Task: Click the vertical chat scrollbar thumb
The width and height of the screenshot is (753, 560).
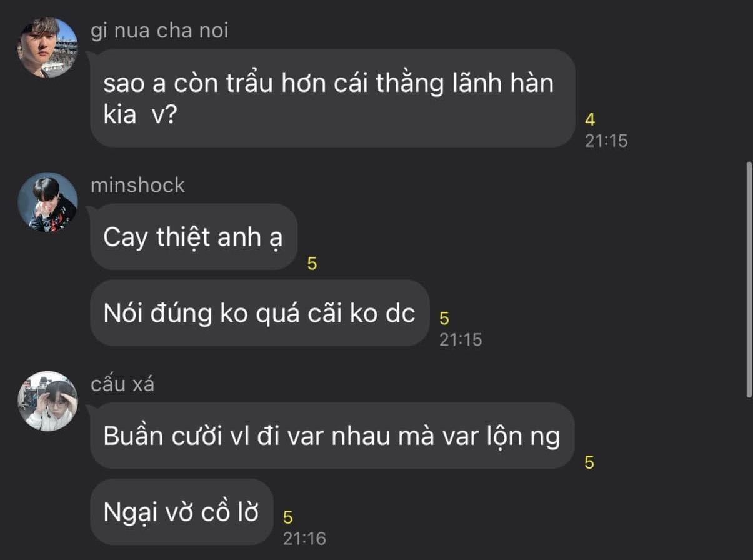Action: click(749, 280)
